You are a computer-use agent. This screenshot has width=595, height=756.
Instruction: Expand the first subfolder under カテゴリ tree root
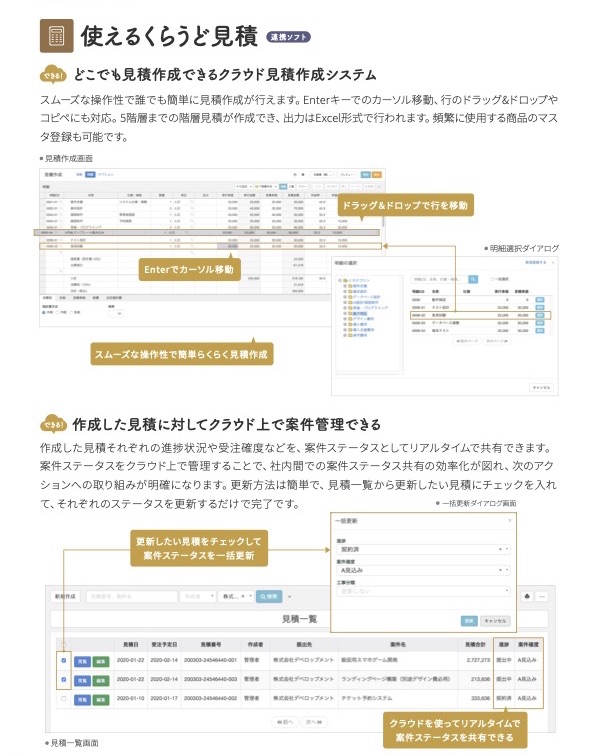click(345, 286)
